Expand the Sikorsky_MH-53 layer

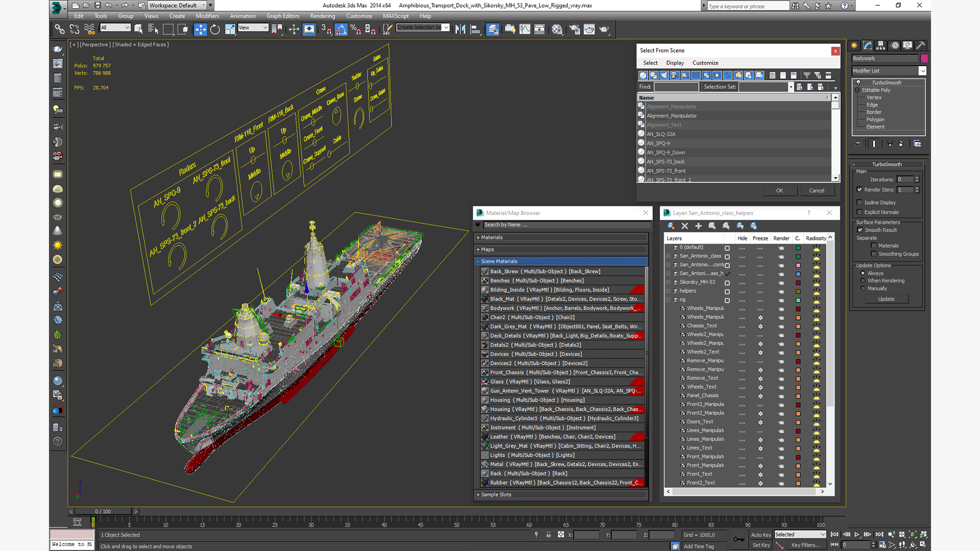coord(668,282)
